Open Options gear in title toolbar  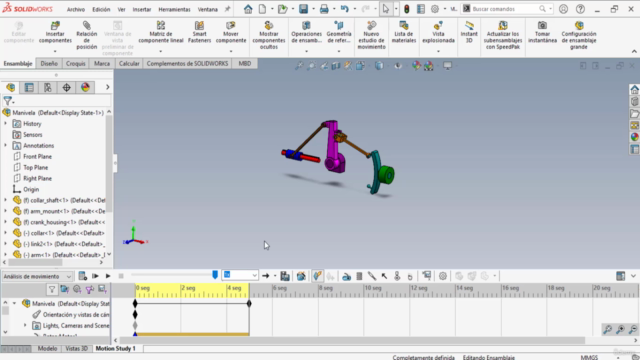(x=435, y=9)
